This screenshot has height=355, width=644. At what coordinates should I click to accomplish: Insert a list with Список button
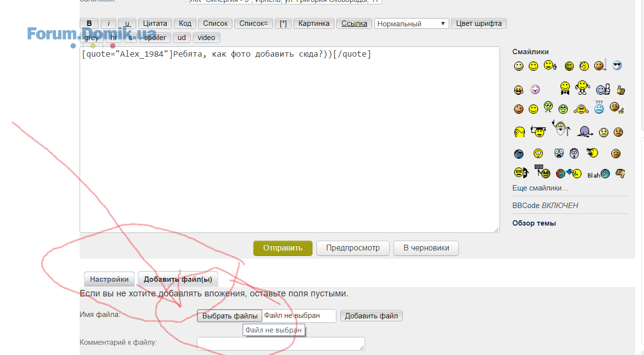pyautogui.click(x=215, y=23)
